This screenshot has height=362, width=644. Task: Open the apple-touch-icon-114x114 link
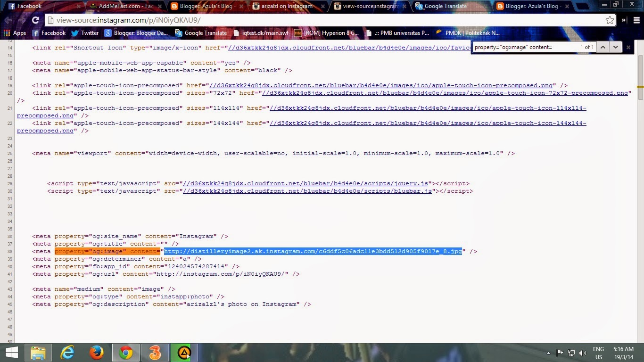[x=428, y=108]
